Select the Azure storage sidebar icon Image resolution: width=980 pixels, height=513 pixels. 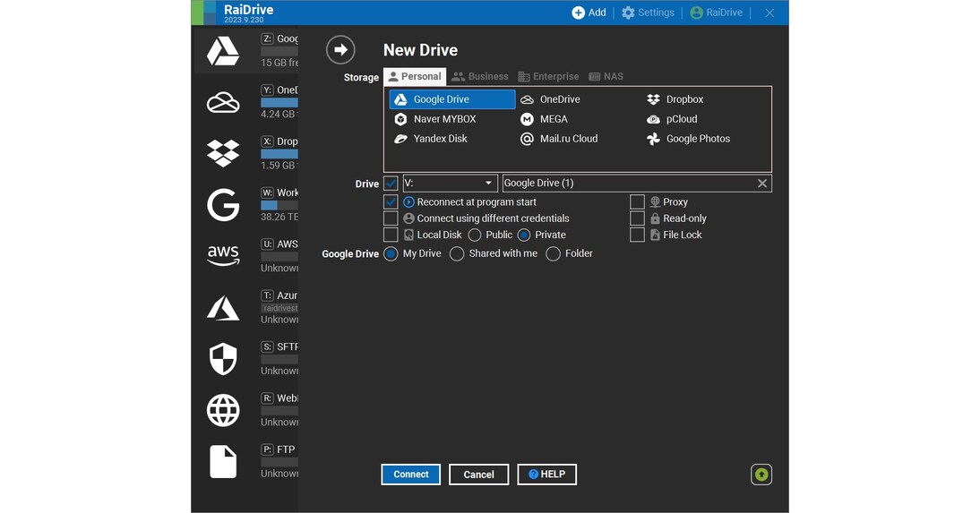coord(223,308)
